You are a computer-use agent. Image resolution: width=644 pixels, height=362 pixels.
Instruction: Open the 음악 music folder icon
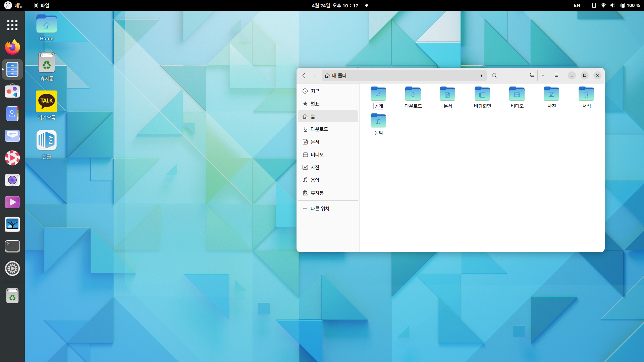click(378, 121)
